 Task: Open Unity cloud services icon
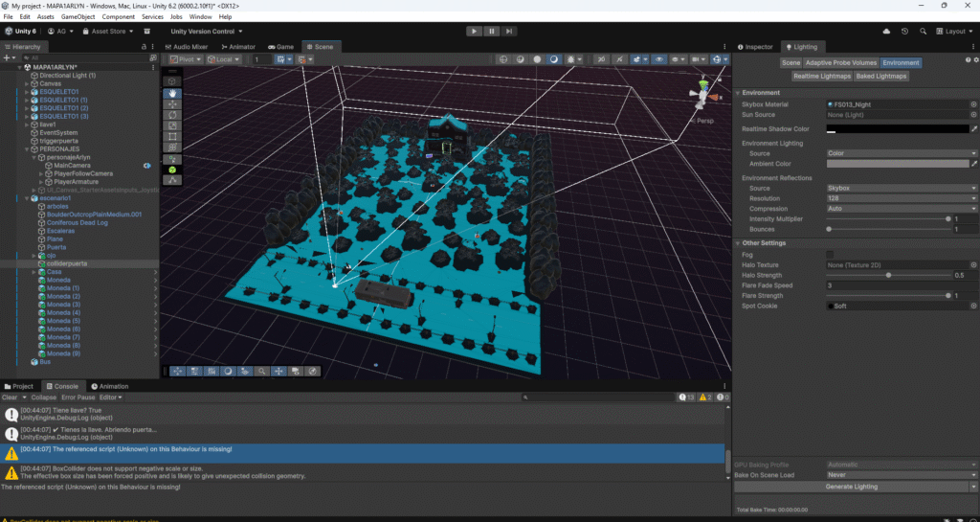point(886,31)
